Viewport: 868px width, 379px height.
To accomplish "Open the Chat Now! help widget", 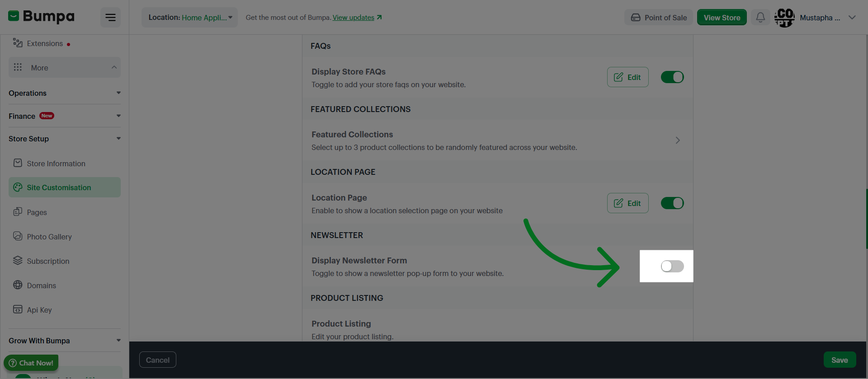I will coord(31,363).
